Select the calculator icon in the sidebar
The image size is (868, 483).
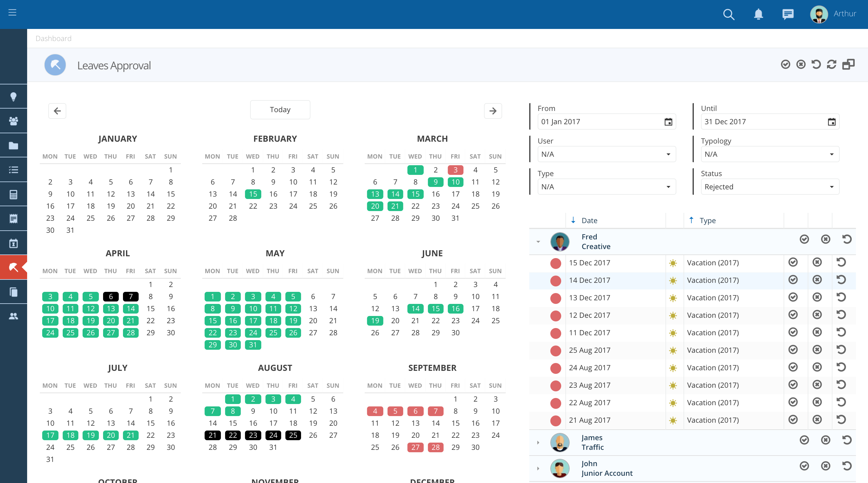(14, 194)
